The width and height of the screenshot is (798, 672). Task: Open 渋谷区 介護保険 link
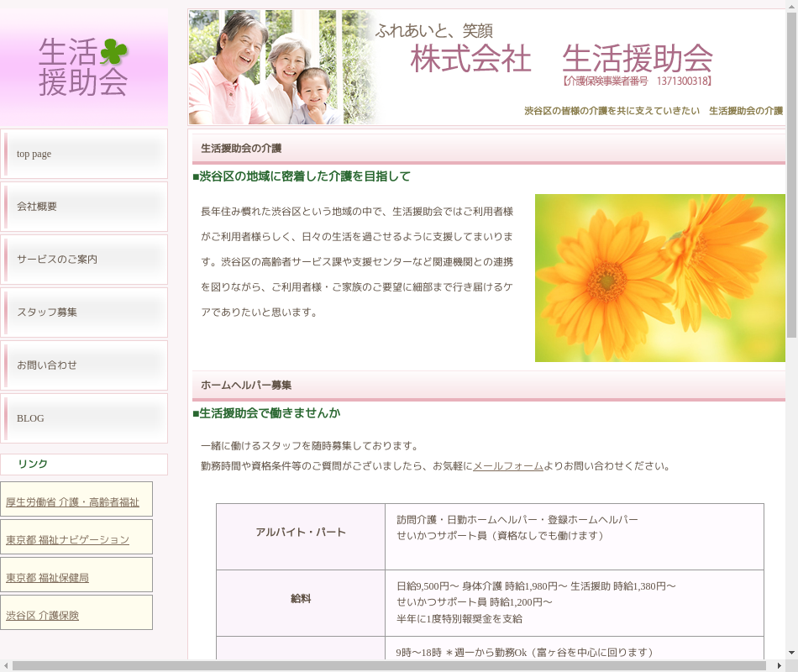pyautogui.click(x=42, y=616)
